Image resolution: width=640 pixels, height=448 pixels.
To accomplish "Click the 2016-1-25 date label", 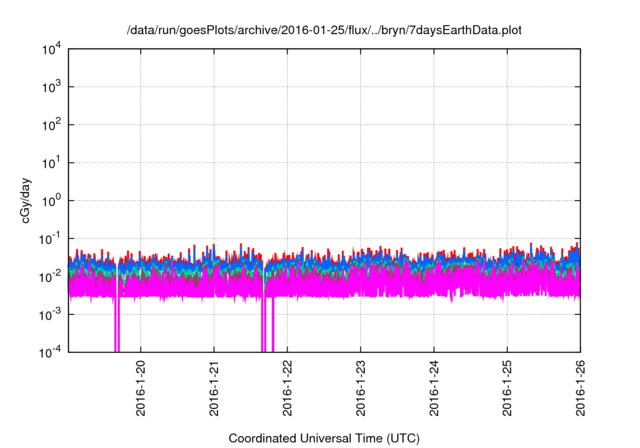I will (x=507, y=388).
